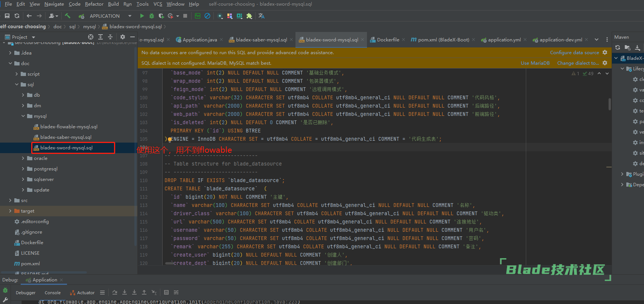Viewport: 644px width, 304px height.
Task: Expand the postgresql folder
Action: coord(23,169)
